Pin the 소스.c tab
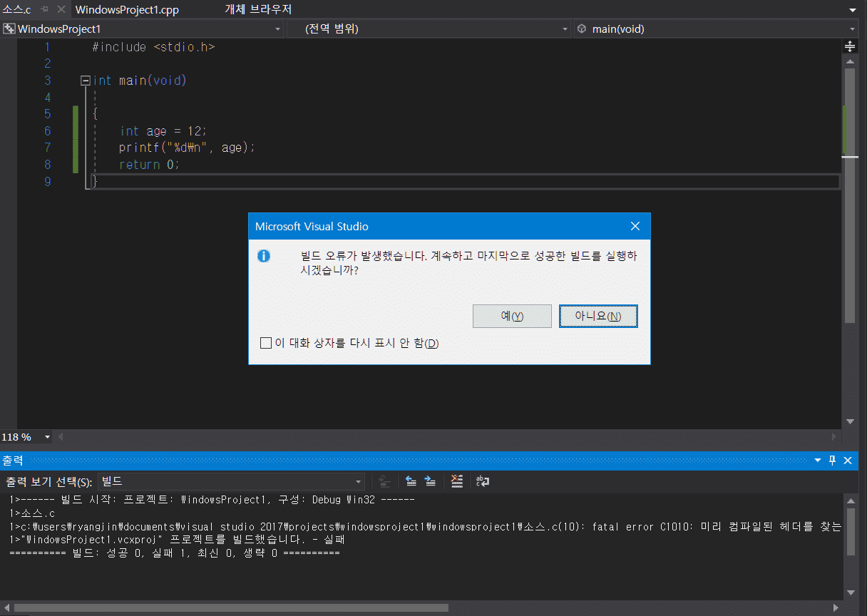This screenshot has height=616, width=867. [x=45, y=9]
